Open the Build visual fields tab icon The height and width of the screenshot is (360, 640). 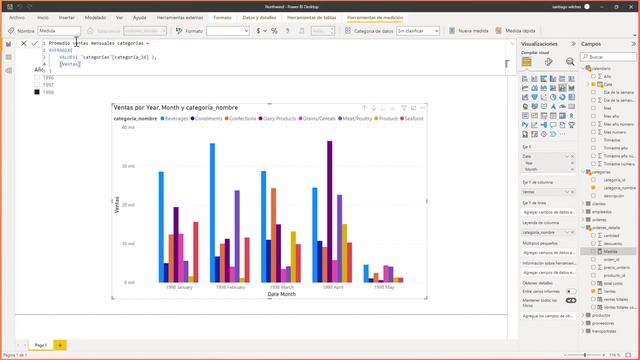click(527, 62)
